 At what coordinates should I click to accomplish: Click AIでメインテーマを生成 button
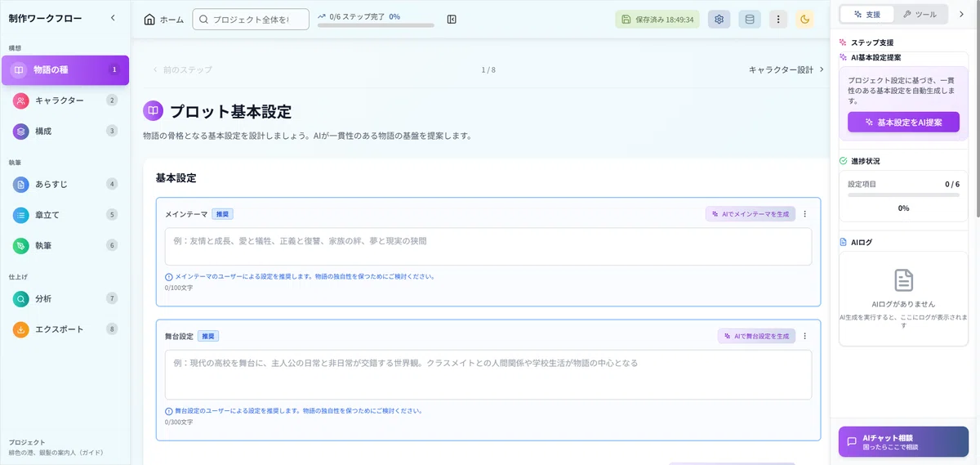(x=751, y=214)
